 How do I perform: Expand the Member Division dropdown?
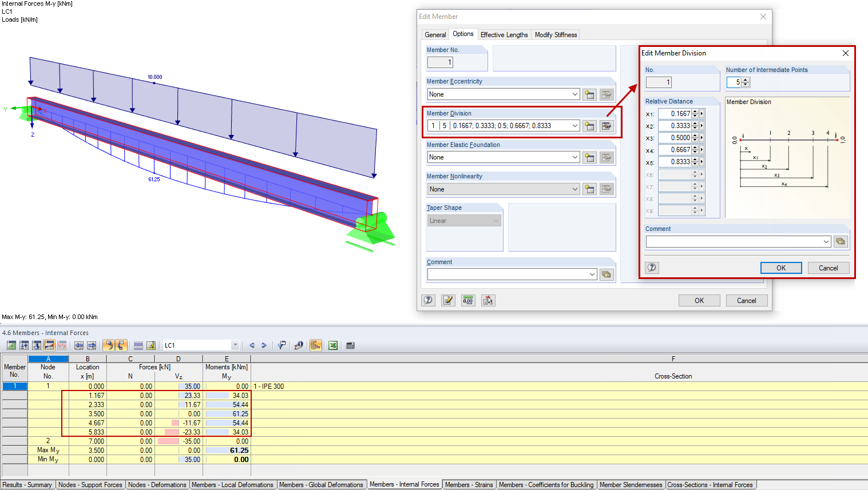(575, 126)
